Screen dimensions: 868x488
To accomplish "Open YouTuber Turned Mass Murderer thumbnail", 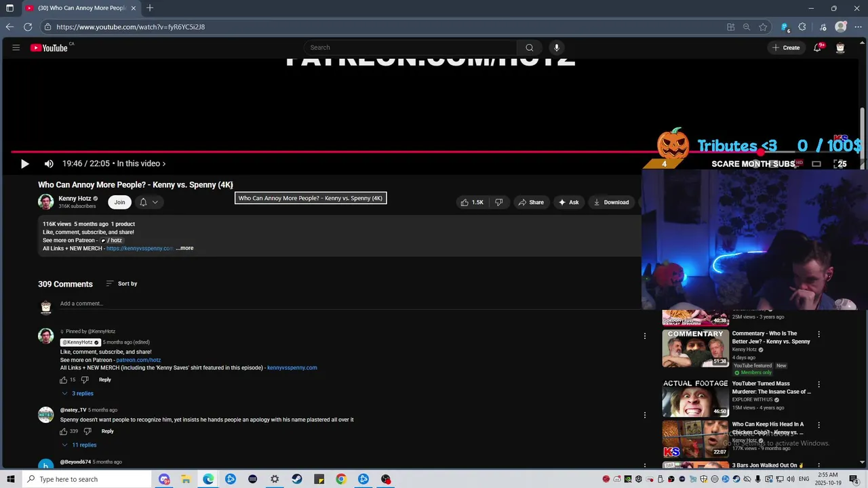I will click(x=695, y=398).
